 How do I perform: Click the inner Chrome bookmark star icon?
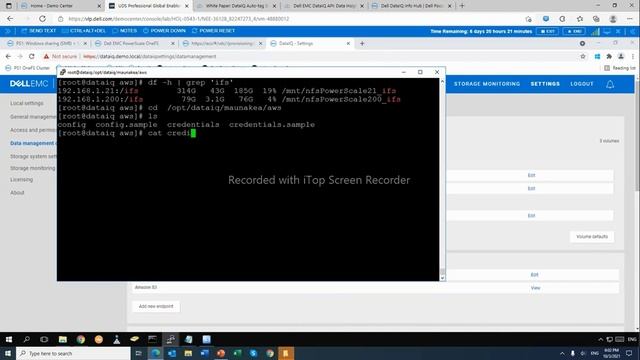583,56
